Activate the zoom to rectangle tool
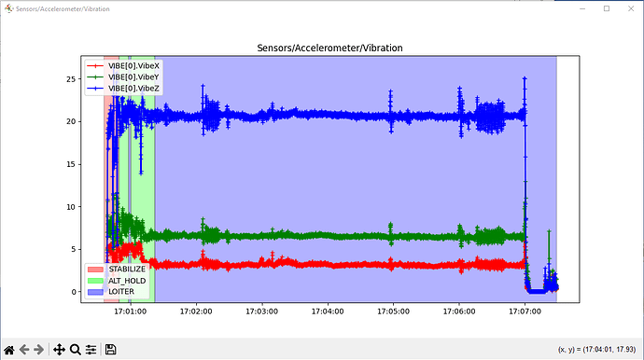This screenshot has width=644, height=360. coord(76,350)
